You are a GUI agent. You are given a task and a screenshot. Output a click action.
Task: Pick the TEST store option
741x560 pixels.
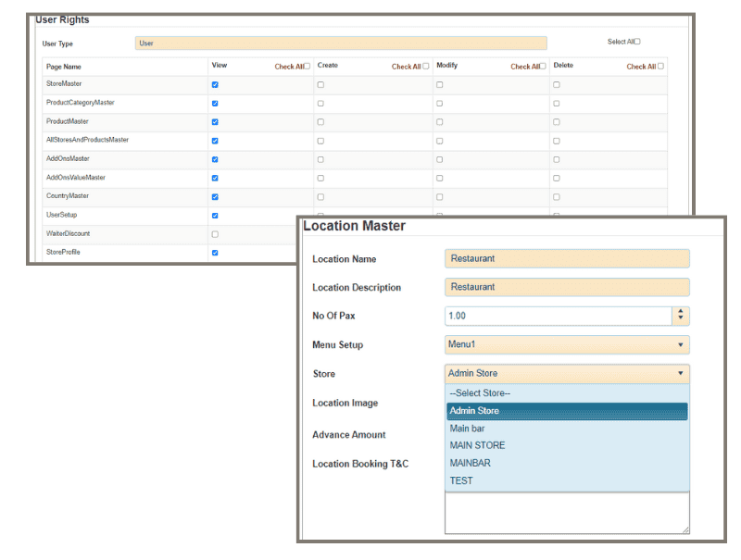[461, 481]
